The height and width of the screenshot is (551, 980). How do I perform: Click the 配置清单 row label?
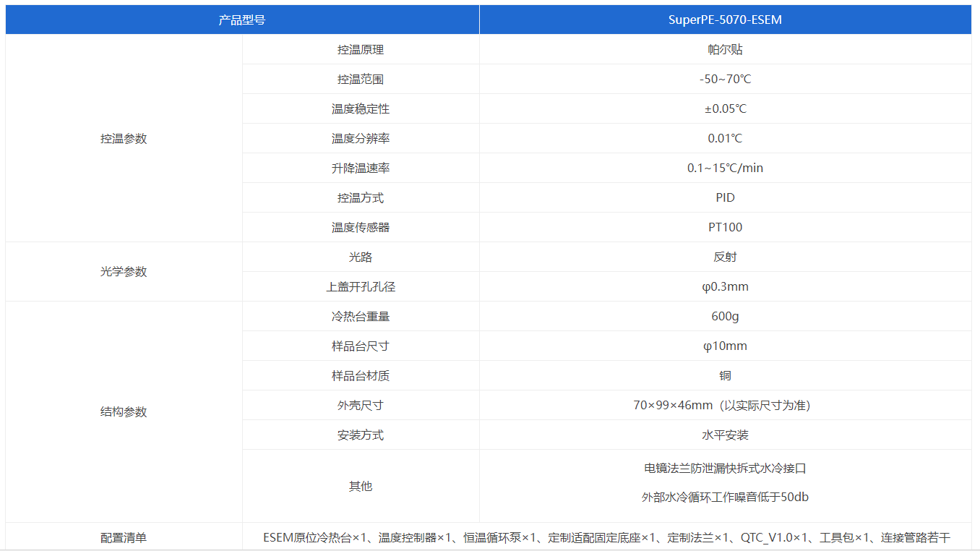[x=124, y=538]
